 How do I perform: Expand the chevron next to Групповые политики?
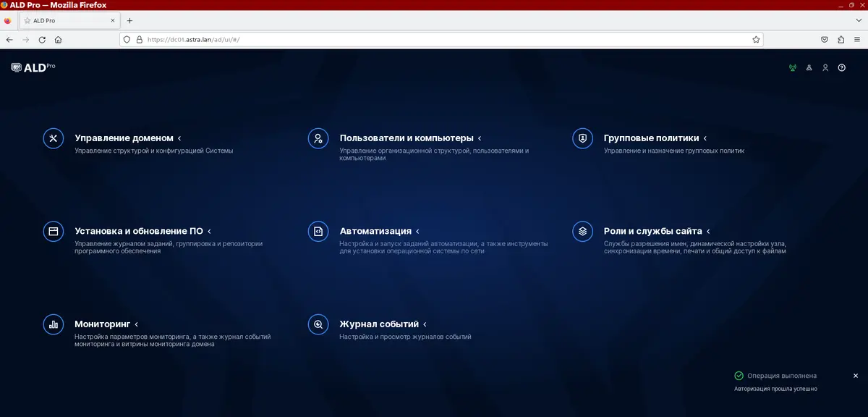click(705, 138)
